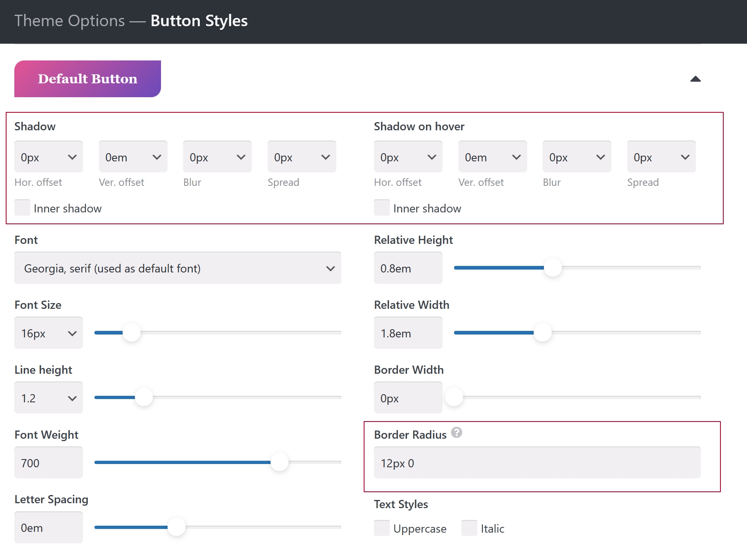Click the Letter Spacing 0em input field

pos(49,528)
